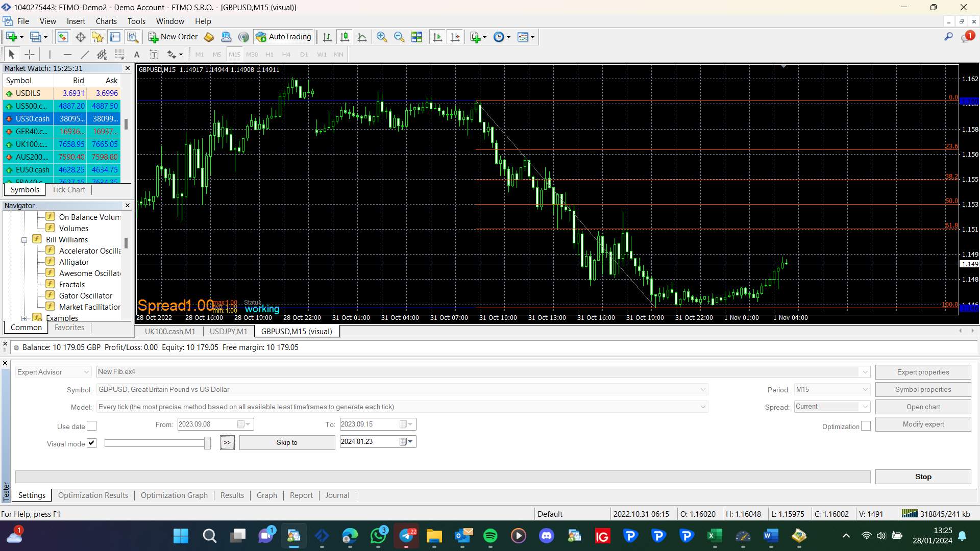Switch chart to H1 timeframe
The width and height of the screenshot is (980, 551).
pos(269,55)
